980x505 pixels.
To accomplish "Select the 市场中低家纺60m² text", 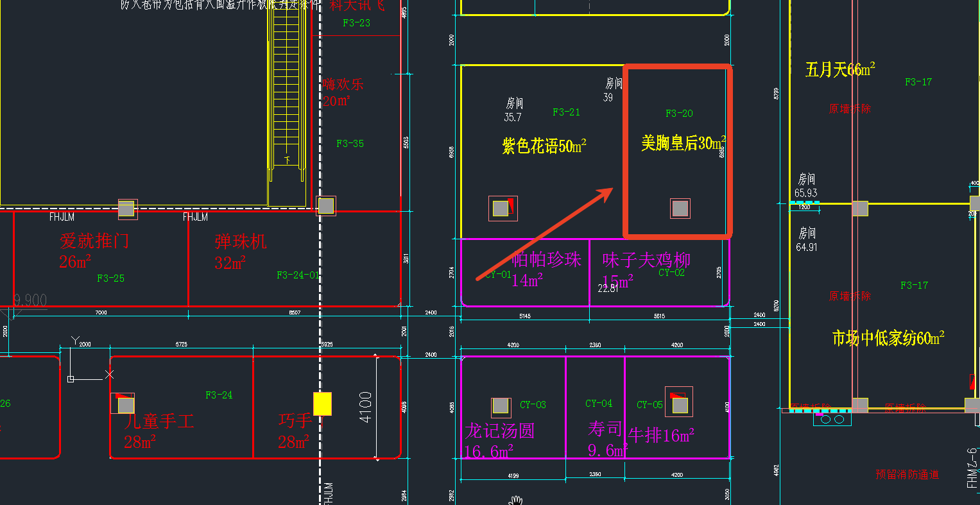I will click(888, 338).
